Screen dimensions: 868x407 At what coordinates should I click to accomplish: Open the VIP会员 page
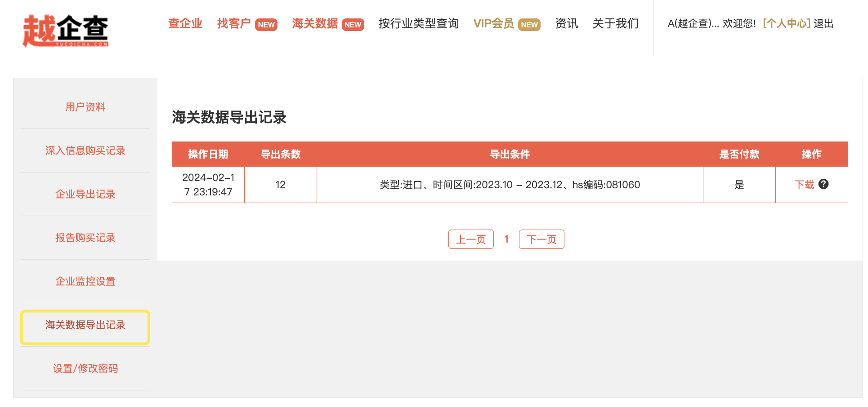493,24
